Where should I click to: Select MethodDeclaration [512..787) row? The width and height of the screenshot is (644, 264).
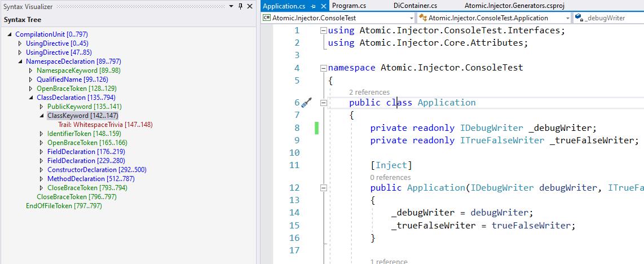coord(91,179)
